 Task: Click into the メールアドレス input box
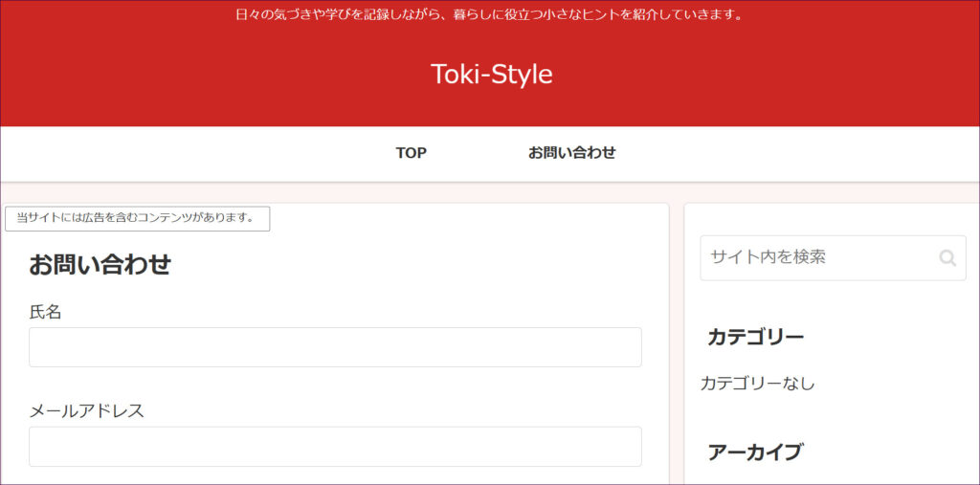tap(335, 447)
